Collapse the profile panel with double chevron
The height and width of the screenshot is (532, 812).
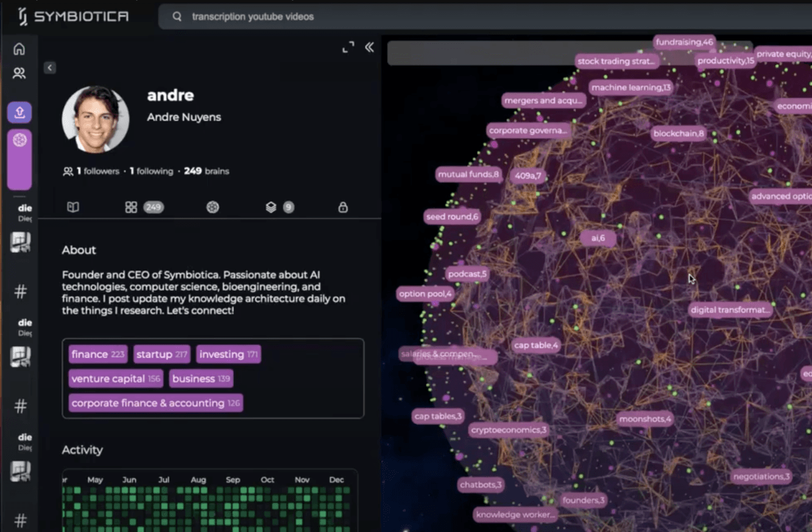[x=369, y=47]
